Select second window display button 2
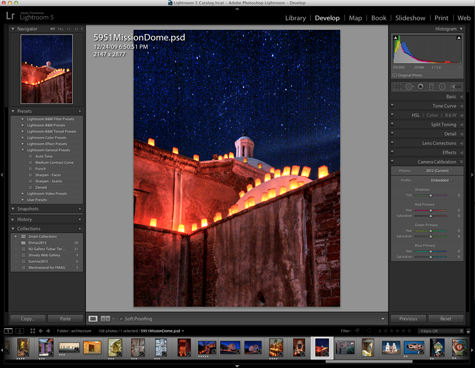The height and width of the screenshot is (368, 475). [20, 331]
